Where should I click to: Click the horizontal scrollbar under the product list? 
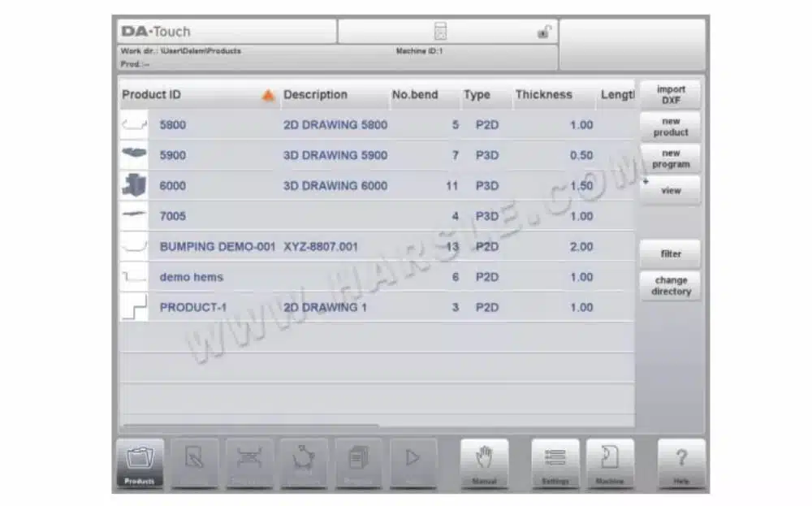(251, 426)
